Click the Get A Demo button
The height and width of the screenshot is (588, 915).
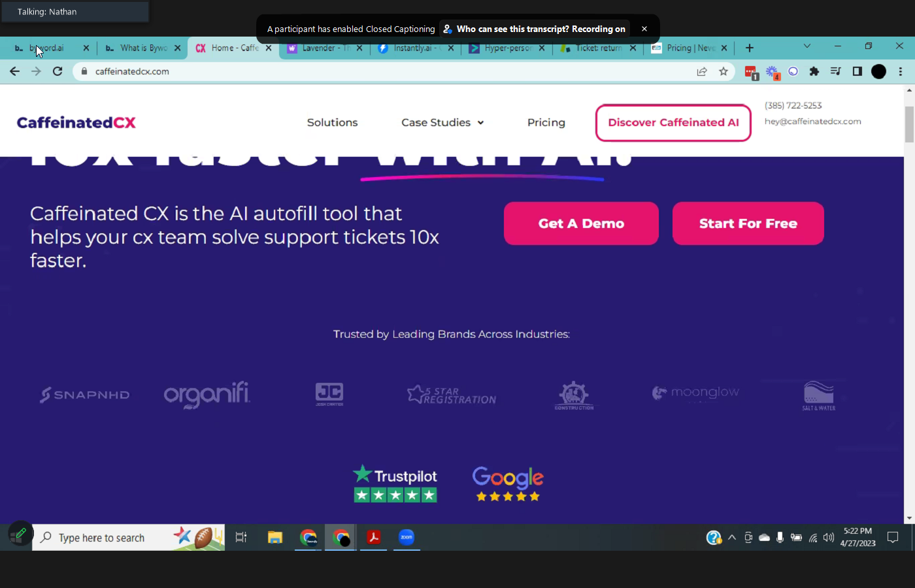point(581,223)
